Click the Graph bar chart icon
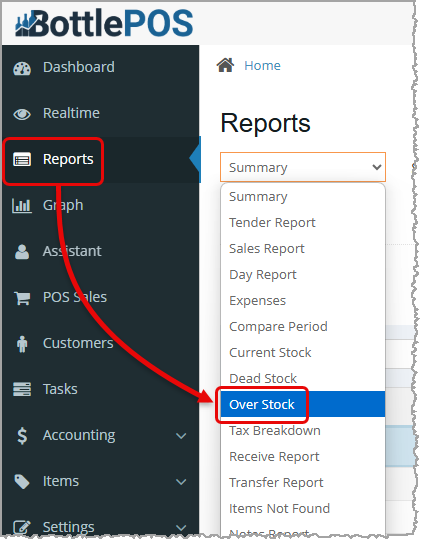 22,206
